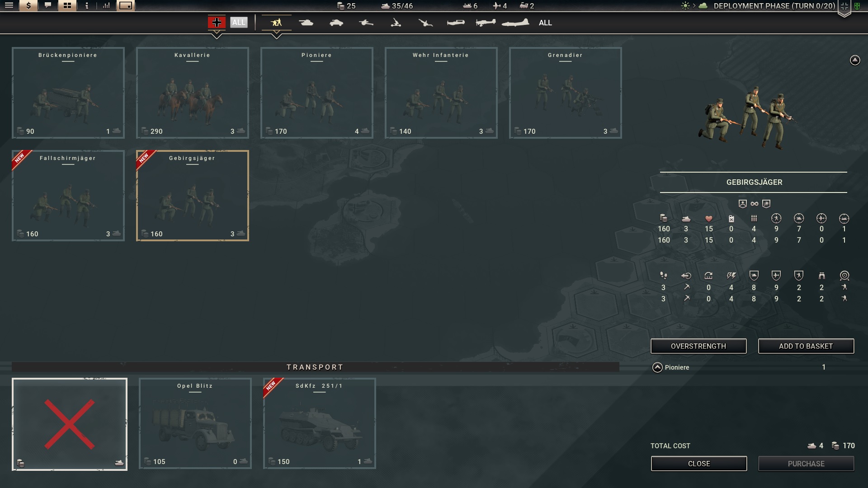Viewport: 868px width, 488px height.
Task: Switch to the strategic bomber class tab
Action: point(515,23)
